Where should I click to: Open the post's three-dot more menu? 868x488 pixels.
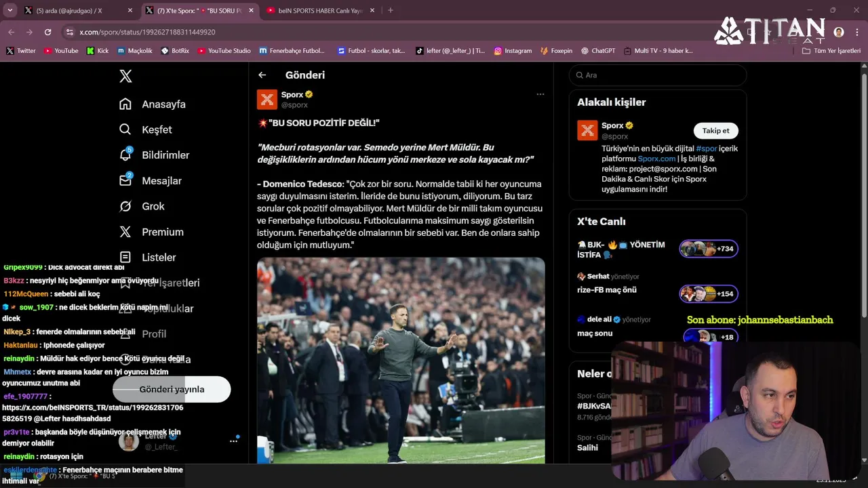[x=540, y=94]
